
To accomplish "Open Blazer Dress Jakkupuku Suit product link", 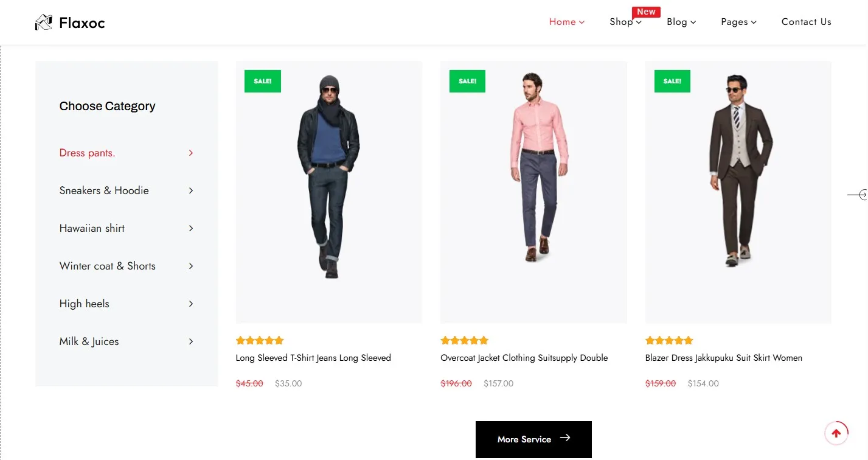I will [723, 358].
